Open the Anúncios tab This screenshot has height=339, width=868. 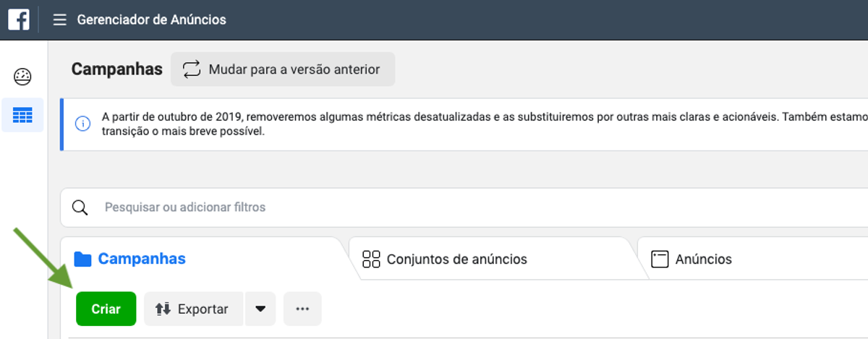(752, 259)
